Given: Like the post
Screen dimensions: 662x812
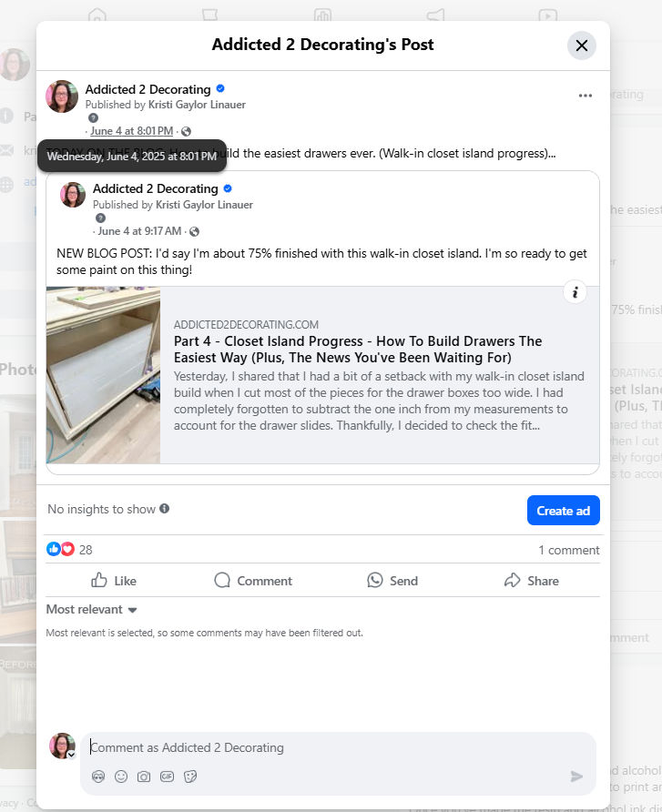Looking at the screenshot, I should 114,581.
